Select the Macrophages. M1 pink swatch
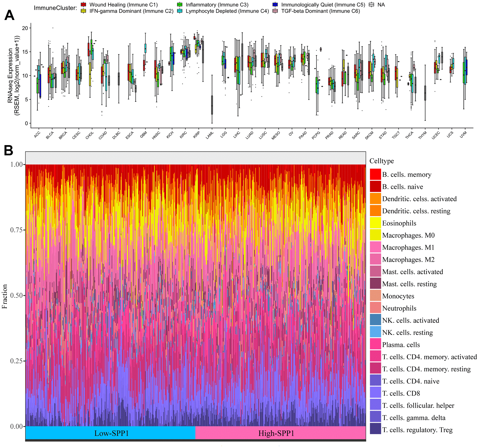This screenshot has height=448, width=479. (x=375, y=247)
